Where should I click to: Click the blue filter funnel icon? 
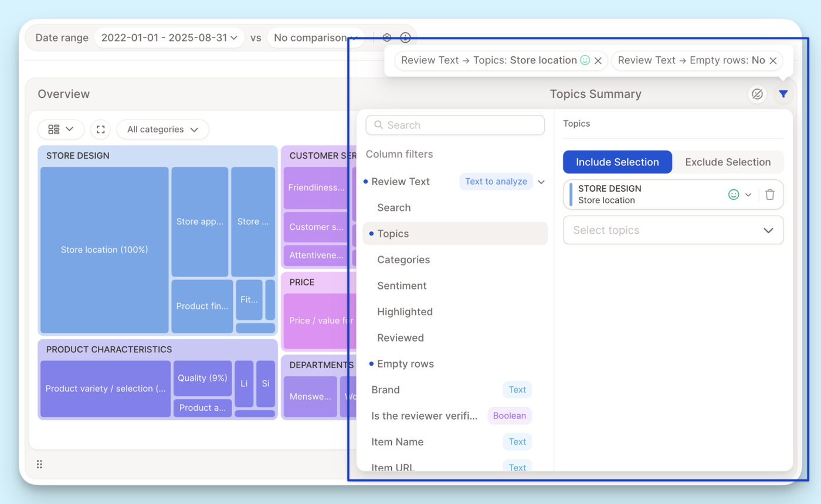[783, 94]
